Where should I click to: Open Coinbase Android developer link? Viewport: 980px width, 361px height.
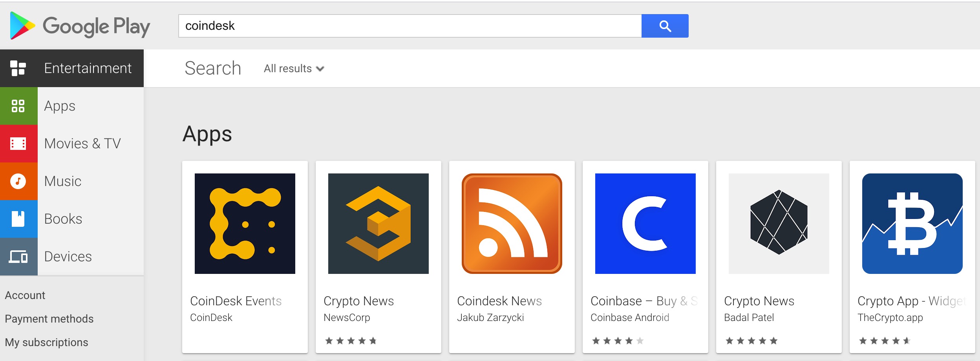tap(630, 317)
